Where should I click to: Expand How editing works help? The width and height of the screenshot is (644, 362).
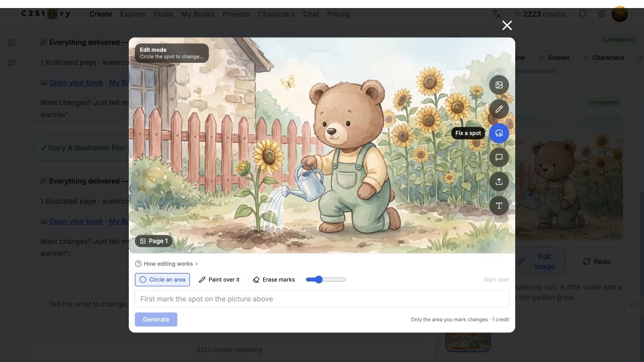pos(167,264)
